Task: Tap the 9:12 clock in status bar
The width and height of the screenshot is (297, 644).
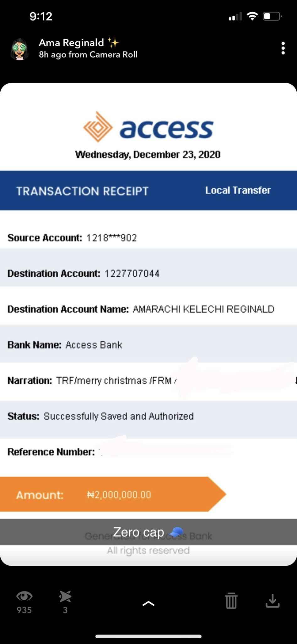Action: (x=41, y=16)
